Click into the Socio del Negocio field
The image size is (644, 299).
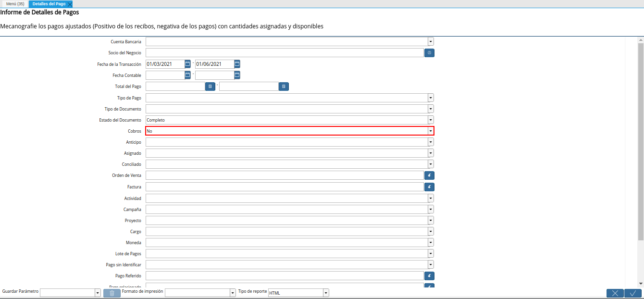point(285,53)
